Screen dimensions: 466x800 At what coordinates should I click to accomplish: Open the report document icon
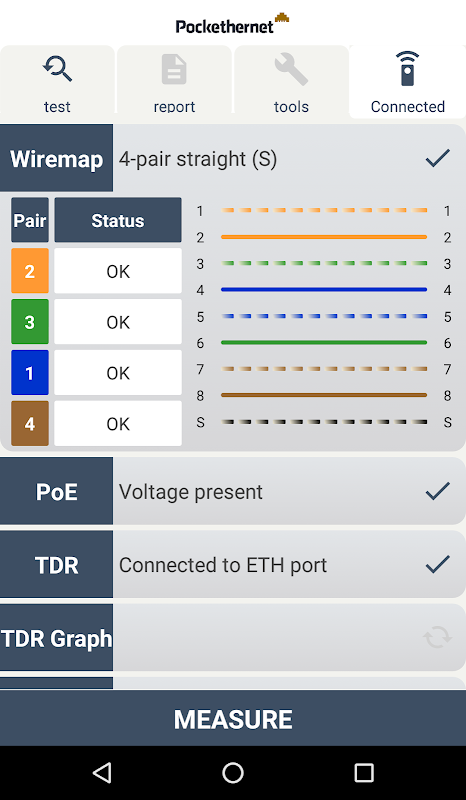pos(174,69)
